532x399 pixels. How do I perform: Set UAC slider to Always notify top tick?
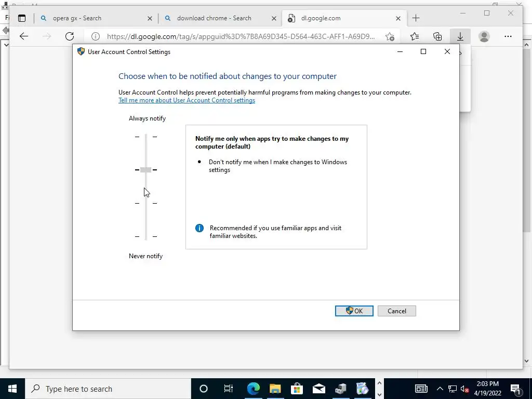pyautogui.click(x=146, y=137)
